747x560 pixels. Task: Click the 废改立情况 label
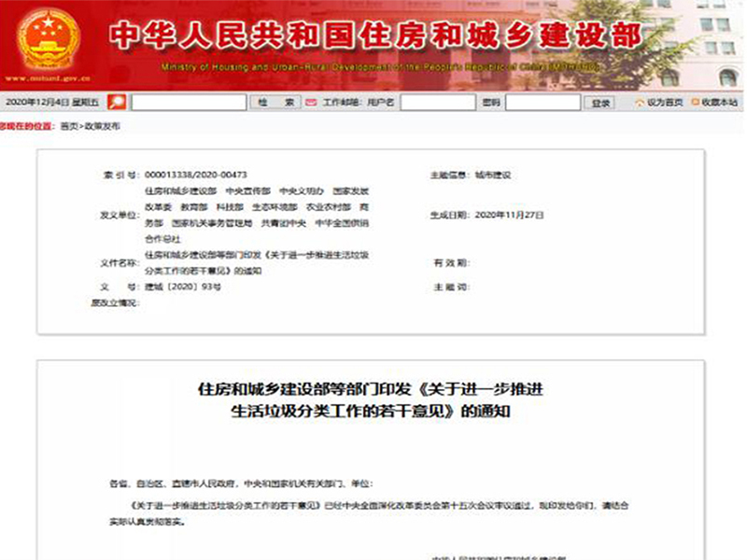pyautogui.click(x=115, y=302)
